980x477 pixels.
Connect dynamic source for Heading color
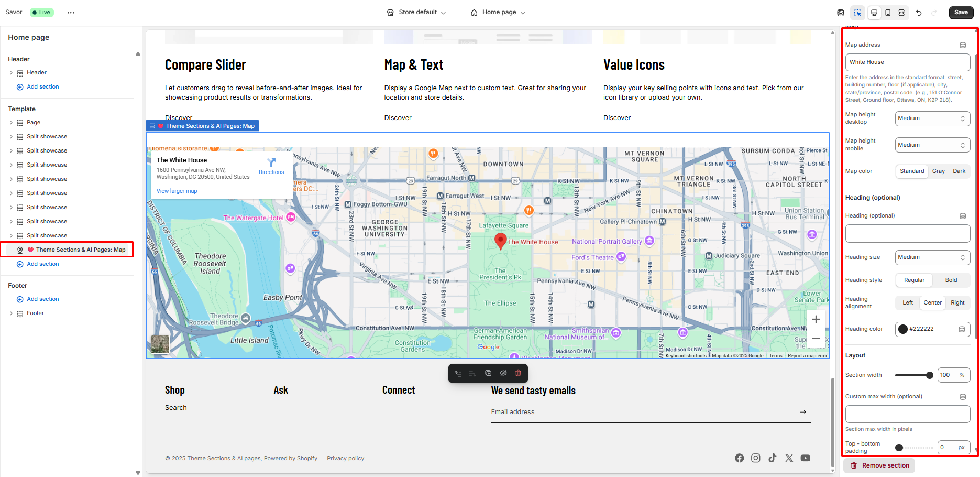[962, 329]
